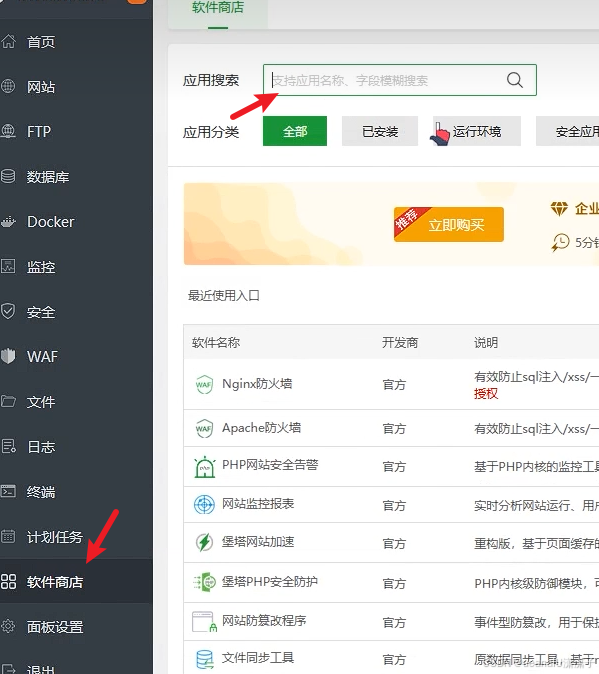The image size is (599, 674).
Task: Click the calendar icon beside 计划任务
Action: tap(8, 536)
